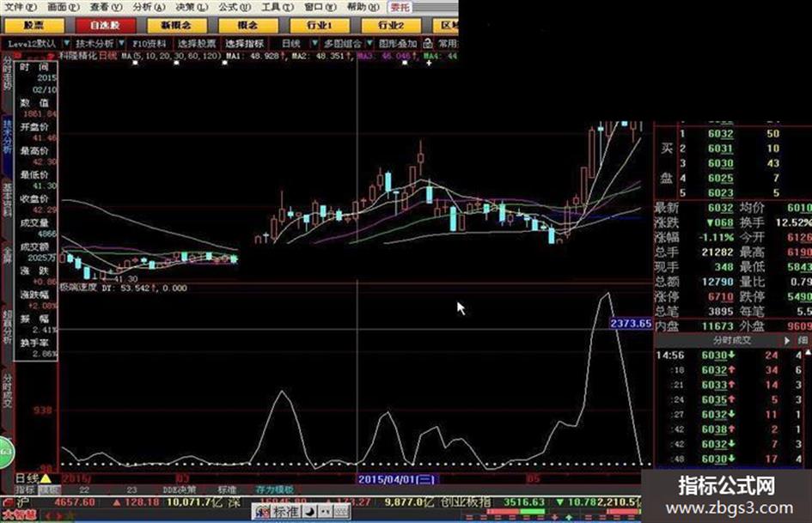
Task: Click the 沪 index value 4657.60
Action: tap(75, 502)
